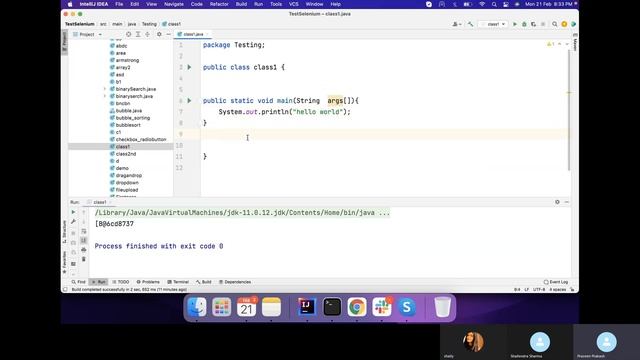Open the VCS menu
This screenshot has width=640, height=360.
click(294, 4)
